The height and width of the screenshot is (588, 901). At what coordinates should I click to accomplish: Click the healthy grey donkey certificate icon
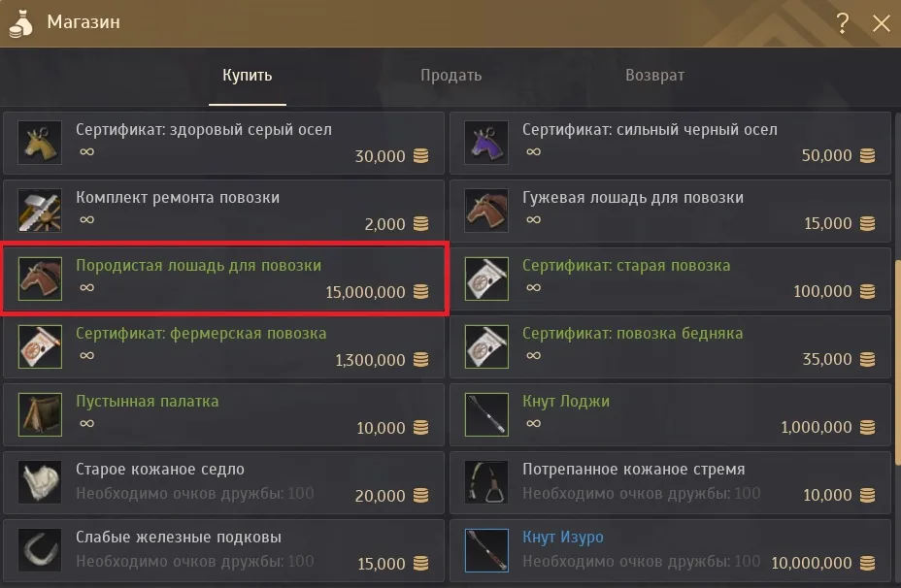[40, 143]
